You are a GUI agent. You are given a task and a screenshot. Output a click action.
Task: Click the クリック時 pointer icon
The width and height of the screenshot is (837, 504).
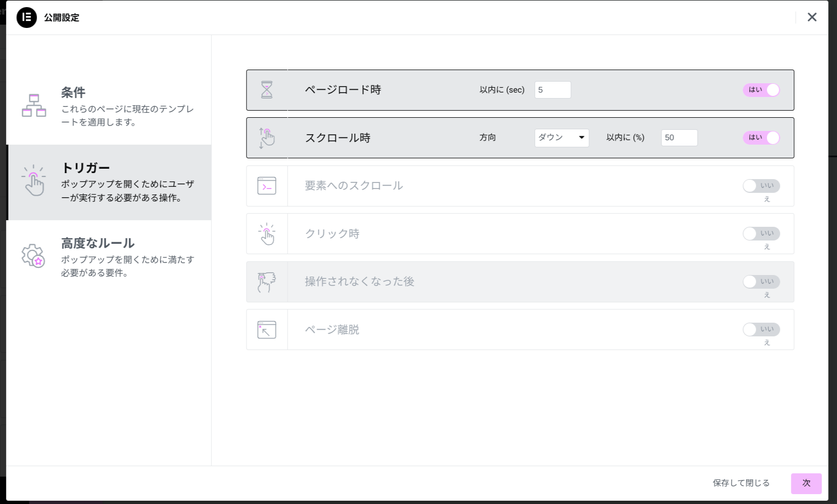coord(267,234)
